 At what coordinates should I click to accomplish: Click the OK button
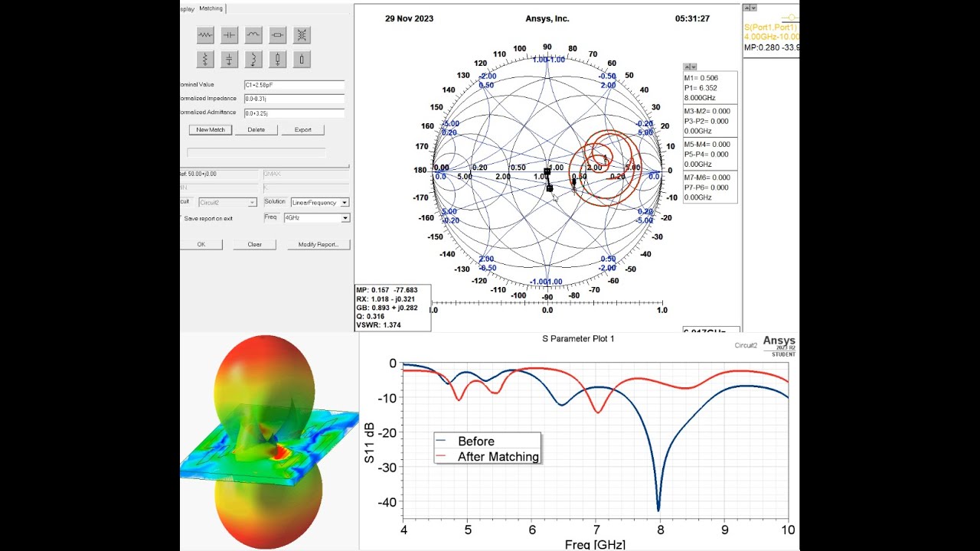(201, 245)
